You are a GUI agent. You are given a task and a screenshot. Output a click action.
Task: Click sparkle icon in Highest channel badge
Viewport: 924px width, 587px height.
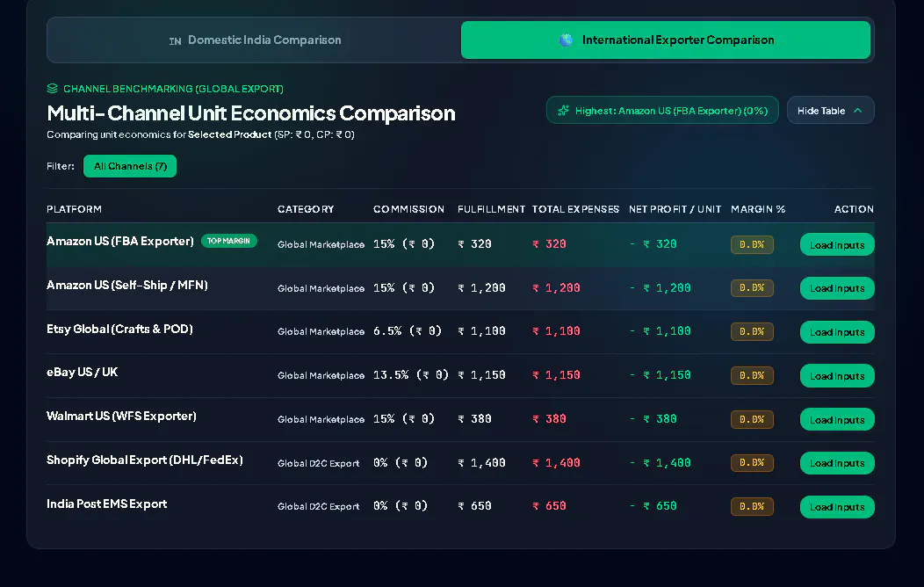coord(563,110)
